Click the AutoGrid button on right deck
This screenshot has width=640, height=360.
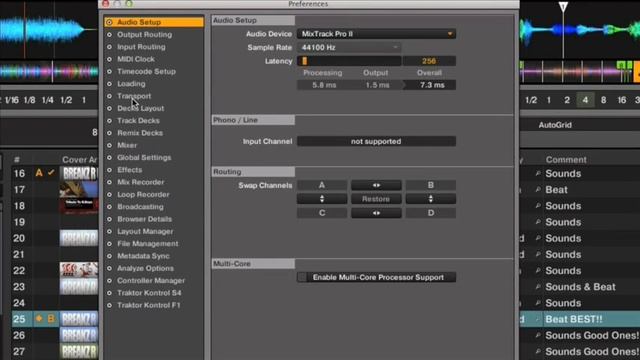tap(555, 125)
